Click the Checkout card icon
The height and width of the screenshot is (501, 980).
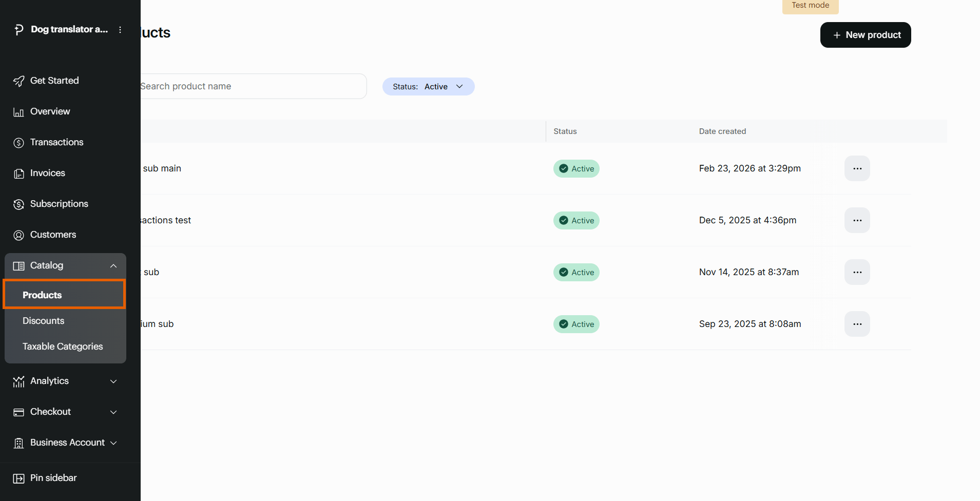19,412
